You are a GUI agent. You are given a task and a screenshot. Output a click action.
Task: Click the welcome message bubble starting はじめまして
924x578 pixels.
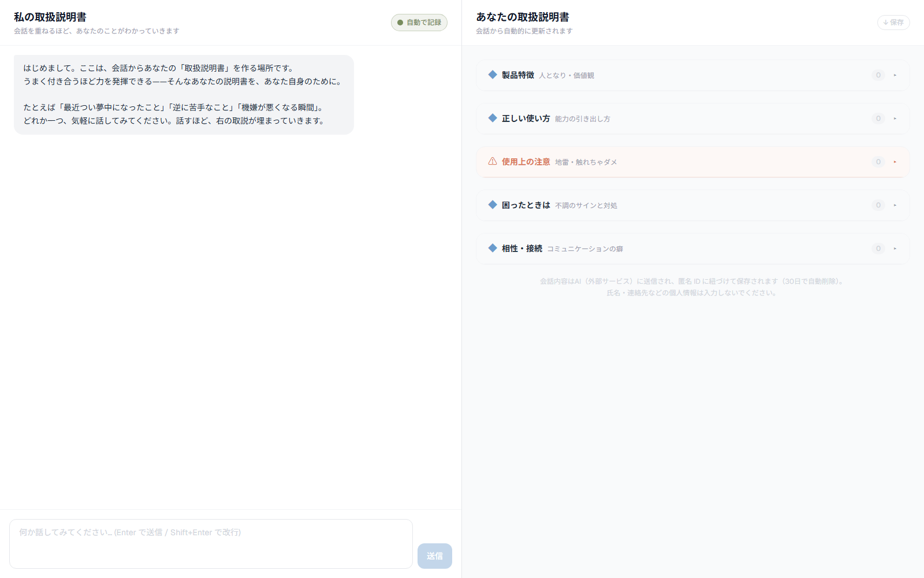184,95
